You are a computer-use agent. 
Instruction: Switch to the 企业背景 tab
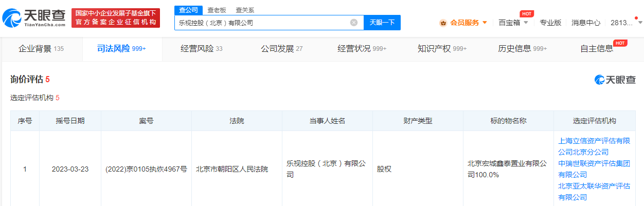click(x=41, y=49)
